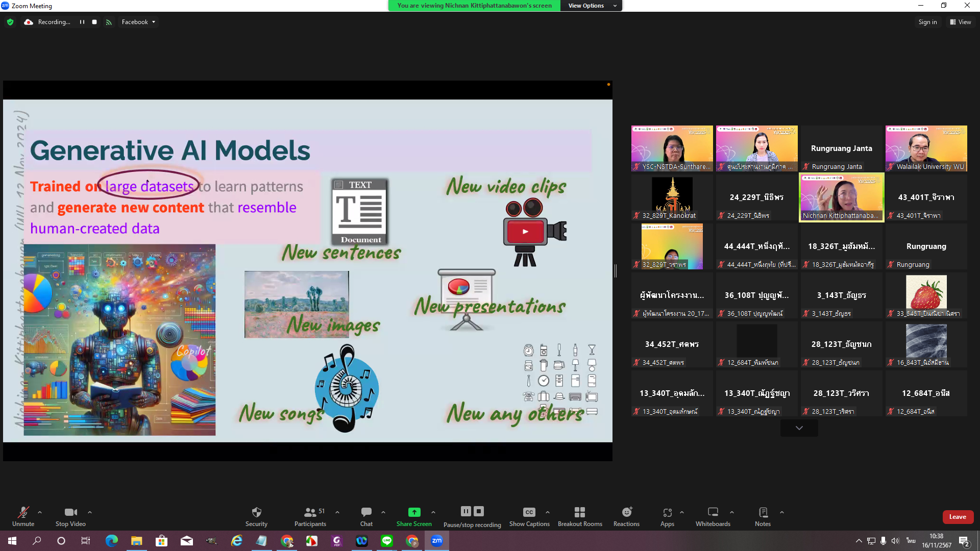Show more participant tiles with the down chevron
The image size is (980, 551).
(799, 428)
